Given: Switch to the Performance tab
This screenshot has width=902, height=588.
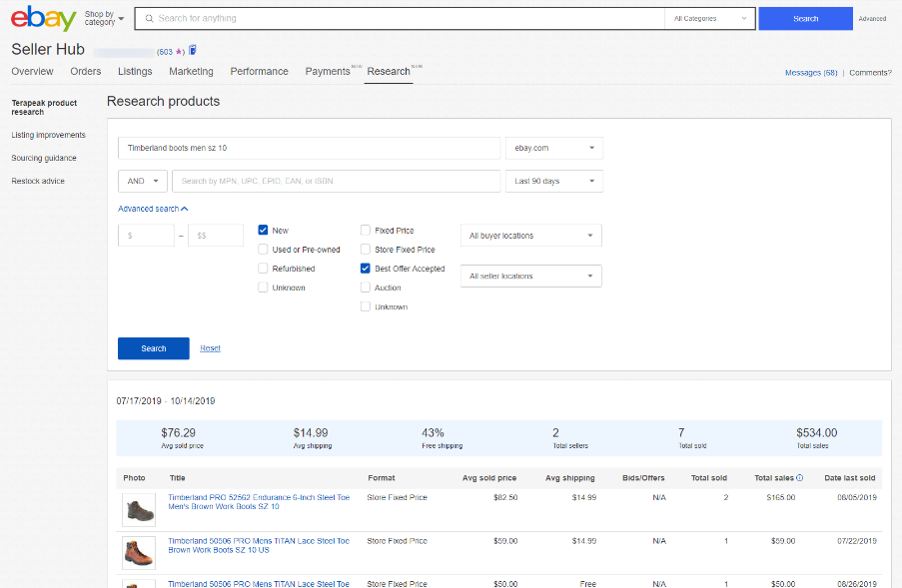Looking at the screenshot, I should tap(259, 71).
